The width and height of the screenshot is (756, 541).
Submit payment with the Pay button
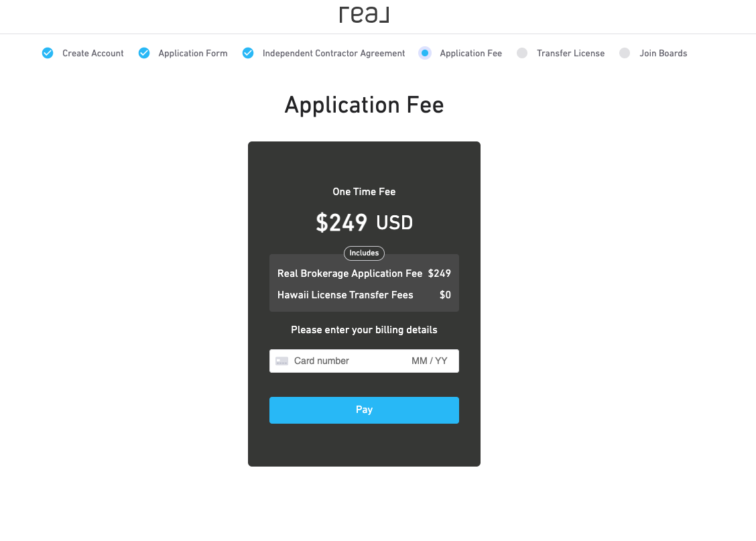click(x=364, y=410)
